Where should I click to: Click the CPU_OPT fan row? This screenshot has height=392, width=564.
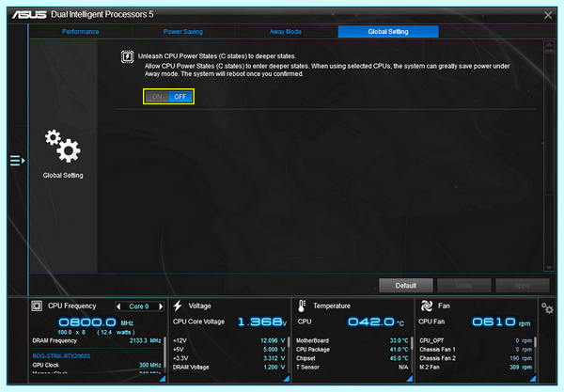476,340
